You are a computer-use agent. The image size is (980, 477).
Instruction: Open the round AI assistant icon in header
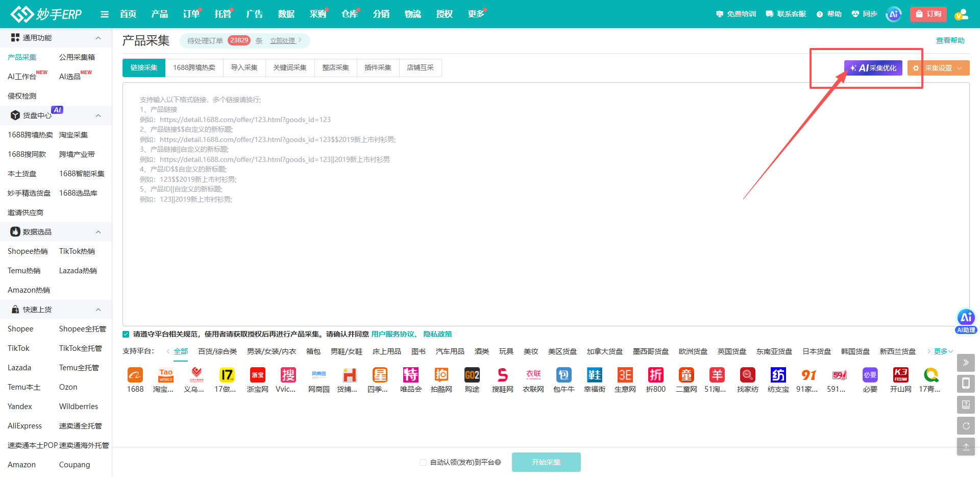[893, 14]
